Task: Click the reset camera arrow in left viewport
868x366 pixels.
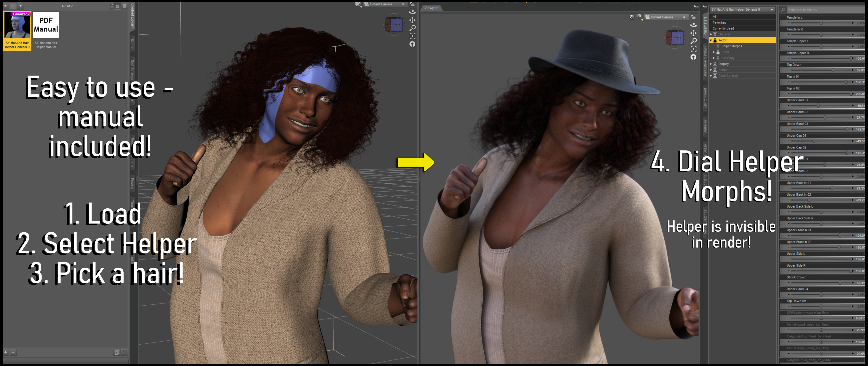Action: [412, 44]
